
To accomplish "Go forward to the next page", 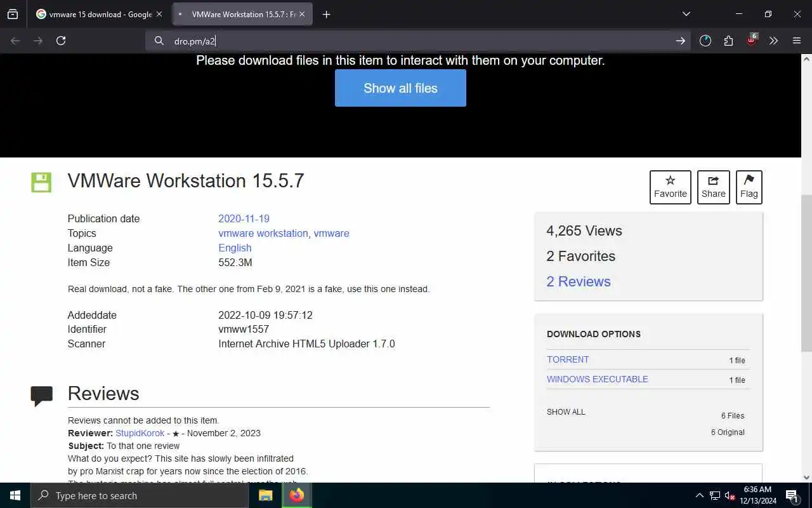I will pos(38,41).
